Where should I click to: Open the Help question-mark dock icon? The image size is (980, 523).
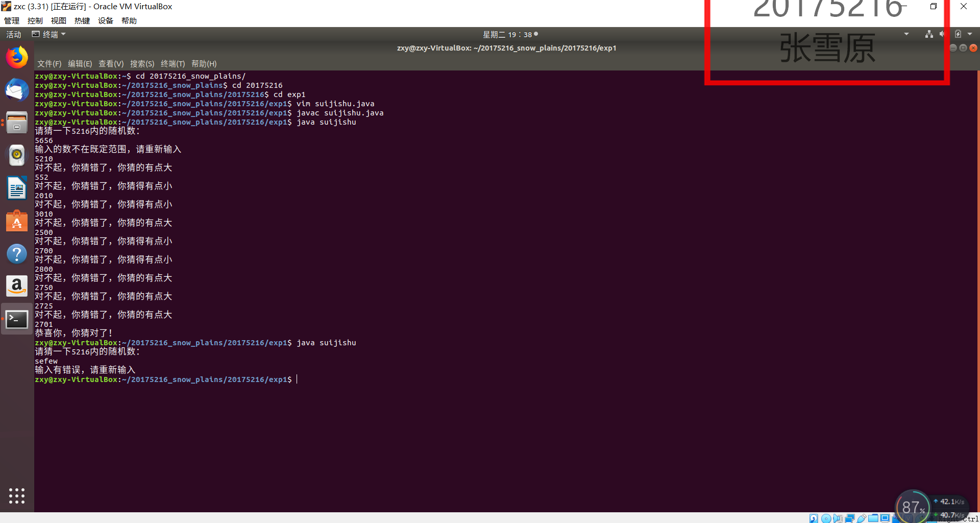click(17, 254)
